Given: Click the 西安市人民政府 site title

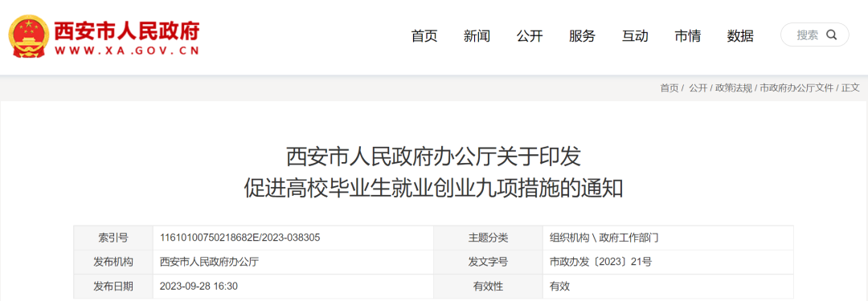Looking at the screenshot, I should 127,31.
